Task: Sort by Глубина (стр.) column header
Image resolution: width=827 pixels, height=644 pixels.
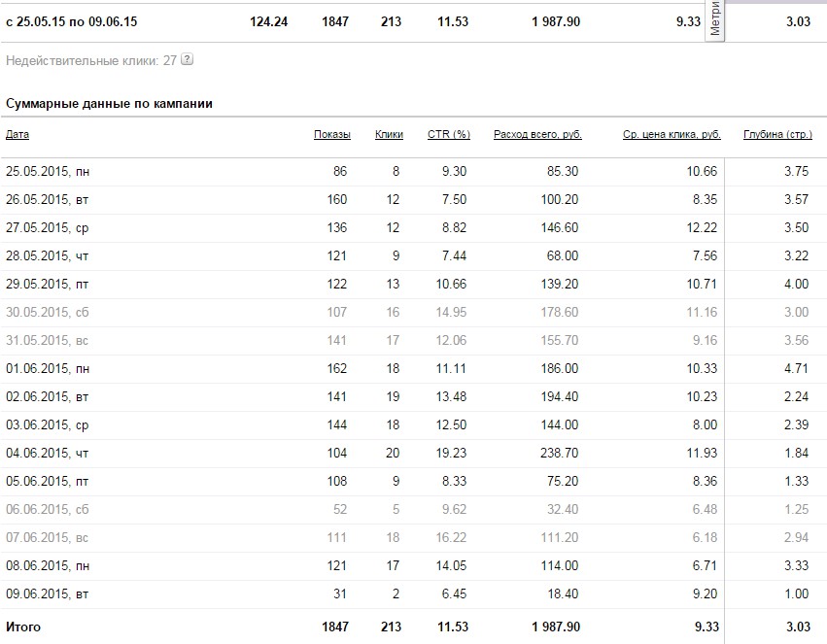Action: 776,135
